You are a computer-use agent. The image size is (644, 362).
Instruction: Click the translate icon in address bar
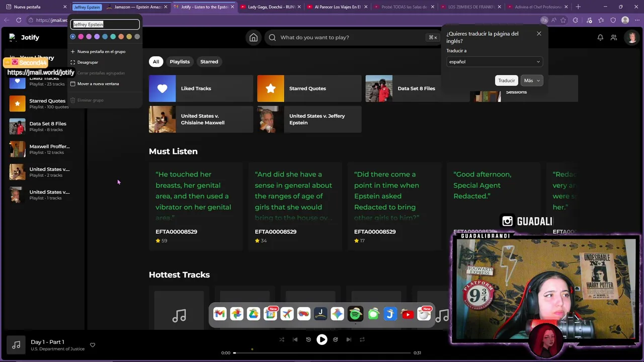click(544, 20)
